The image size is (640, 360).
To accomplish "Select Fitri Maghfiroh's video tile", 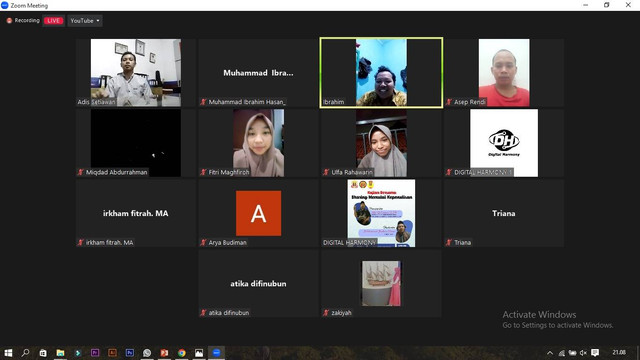I will [x=258, y=143].
